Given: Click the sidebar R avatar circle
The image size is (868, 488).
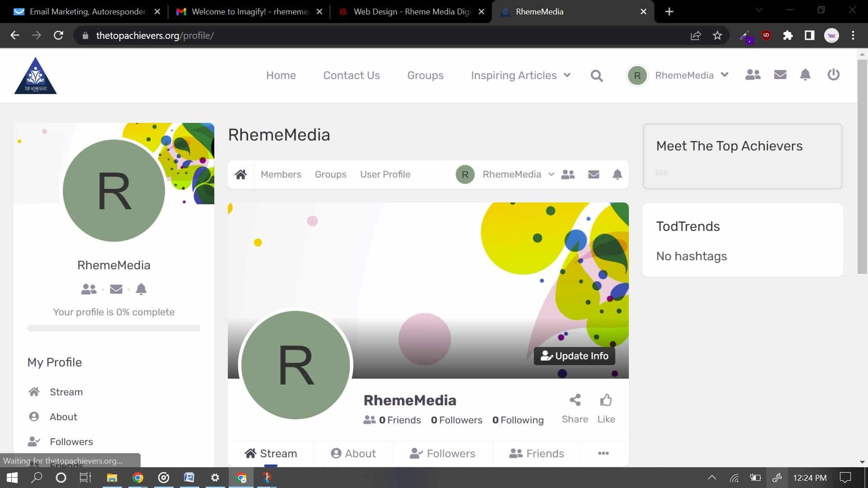Looking at the screenshot, I should [x=114, y=190].
